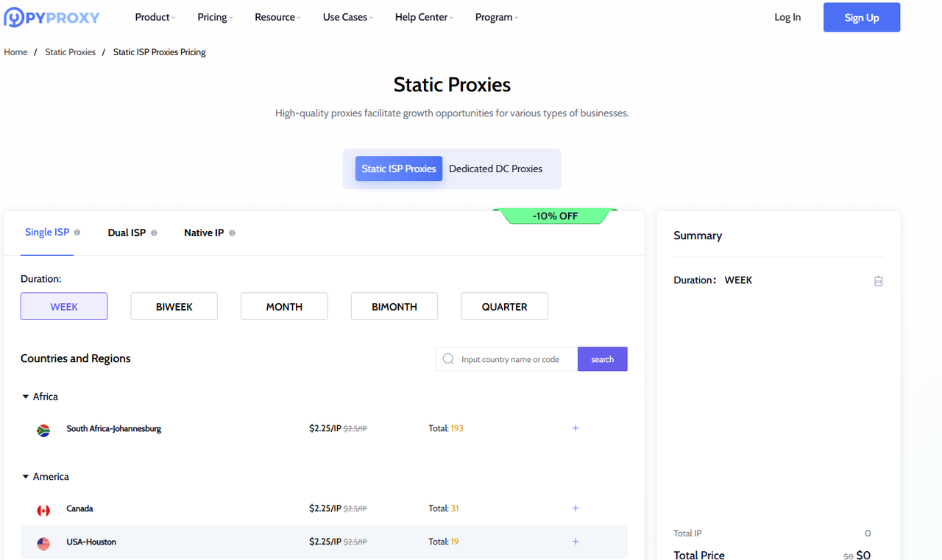Switch to the Dual ISP tab
The height and width of the screenshot is (560, 942).
point(127,232)
